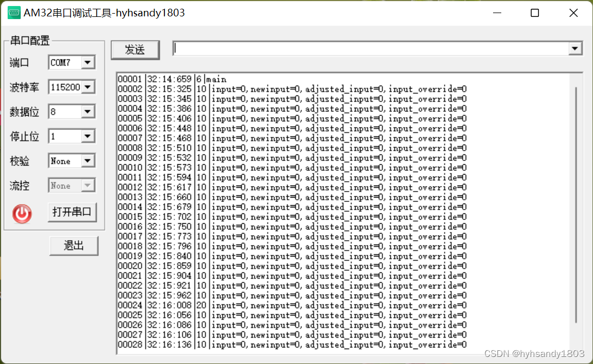Viewport: 593px width, 364px height.
Task: Click log line 00019 at 32:15:840
Action: tap(292, 256)
